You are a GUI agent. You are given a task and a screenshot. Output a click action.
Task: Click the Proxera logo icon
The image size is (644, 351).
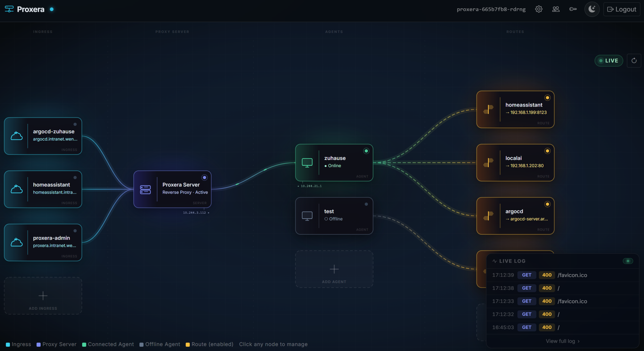coord(9,9)
